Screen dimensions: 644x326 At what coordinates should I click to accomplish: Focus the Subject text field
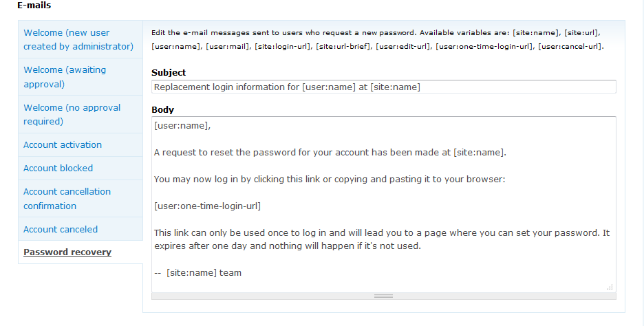tap(383, 87)
